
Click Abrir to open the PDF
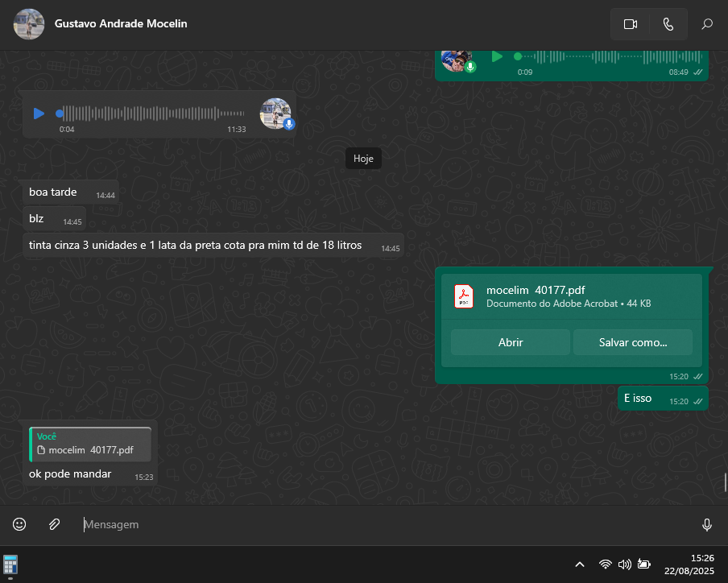(x=511, y=342)
